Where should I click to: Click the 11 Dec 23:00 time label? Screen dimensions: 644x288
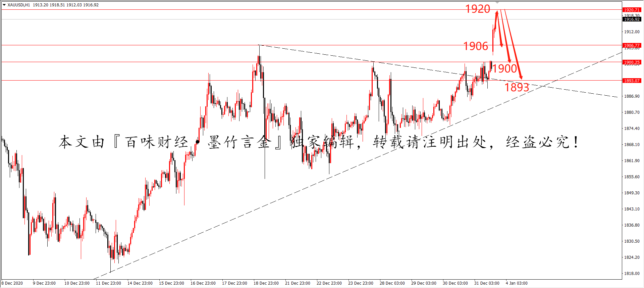[108, 283]
